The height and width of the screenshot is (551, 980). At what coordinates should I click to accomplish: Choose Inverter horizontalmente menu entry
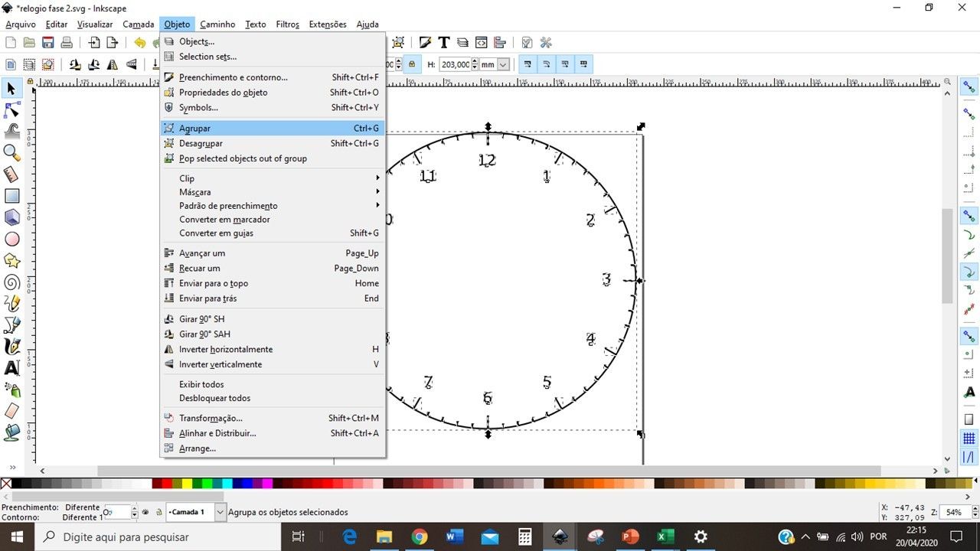click(273, 349)
